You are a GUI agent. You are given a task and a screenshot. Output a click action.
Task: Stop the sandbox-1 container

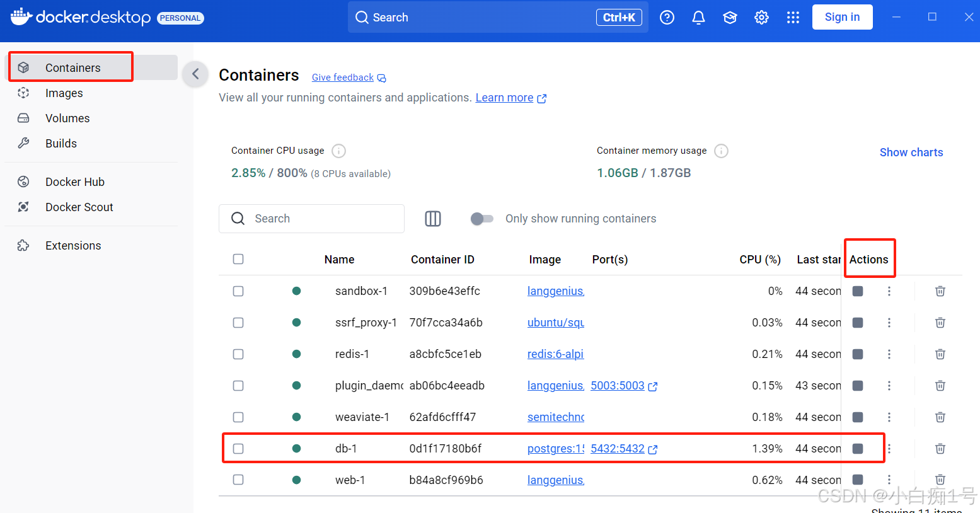point(858,291)
